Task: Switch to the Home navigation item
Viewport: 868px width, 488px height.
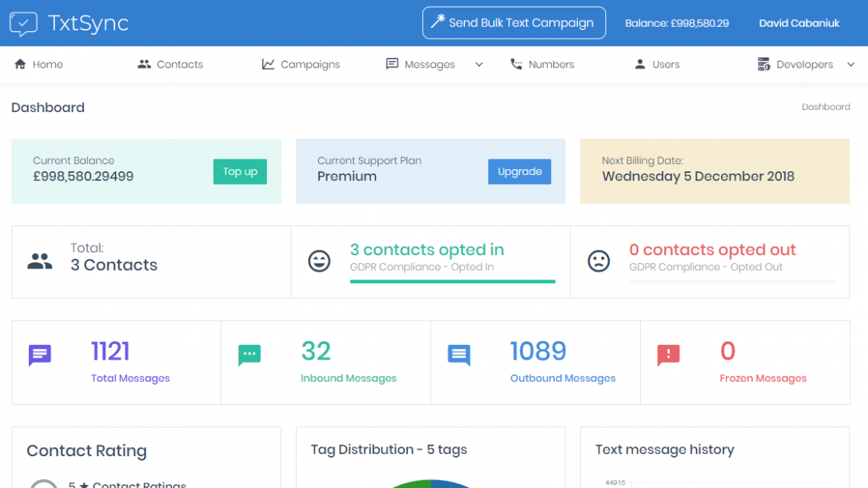Action: tap(38, 64)
